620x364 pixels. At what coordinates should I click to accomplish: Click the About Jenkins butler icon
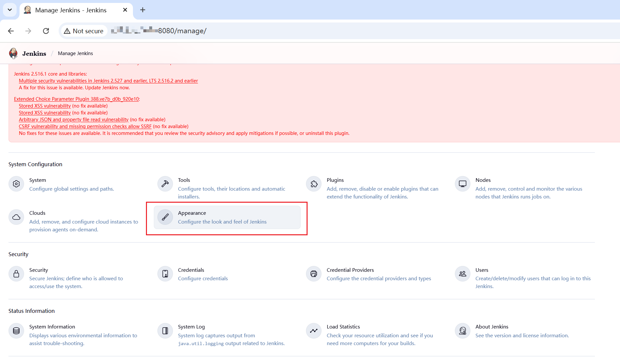click(463, 331)
